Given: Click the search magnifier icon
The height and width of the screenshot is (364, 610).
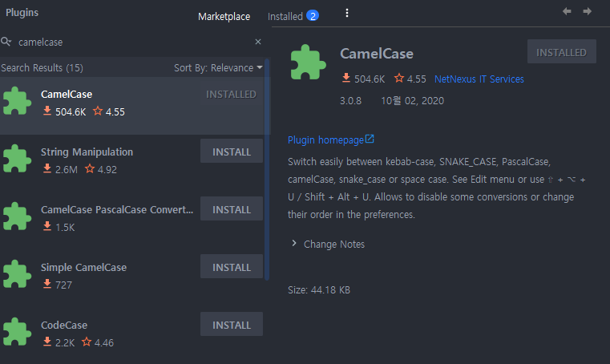Looking at the screenshot, I should pos(6,41).
